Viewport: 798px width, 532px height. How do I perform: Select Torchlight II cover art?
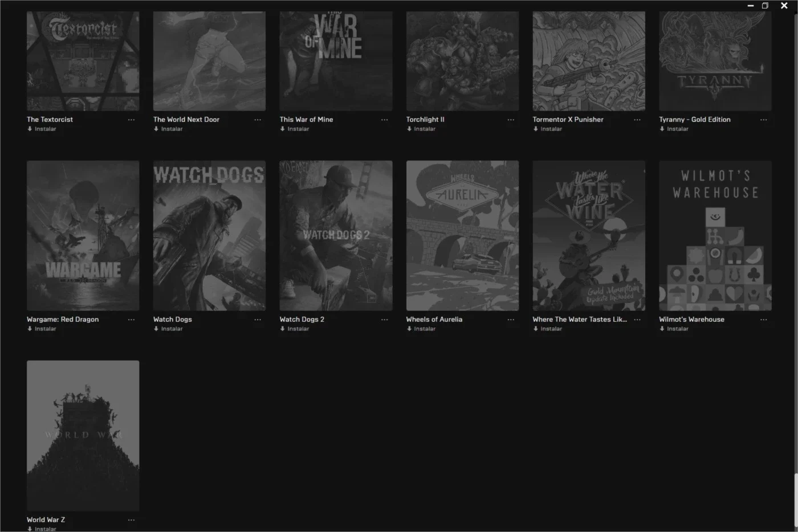coord(463,61)
